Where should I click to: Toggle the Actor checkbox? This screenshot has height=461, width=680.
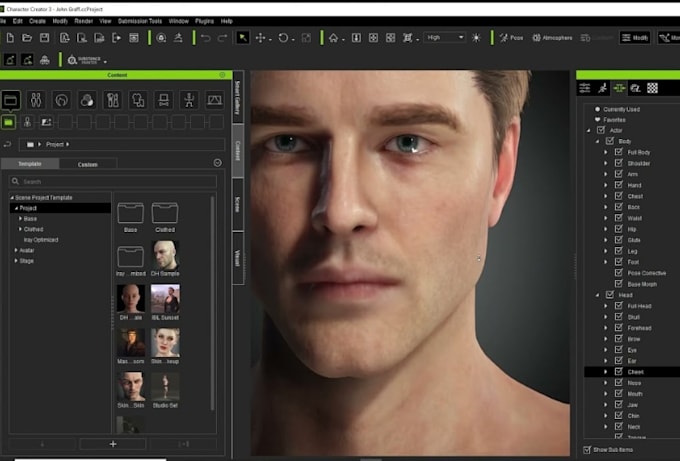click(601, 130)
